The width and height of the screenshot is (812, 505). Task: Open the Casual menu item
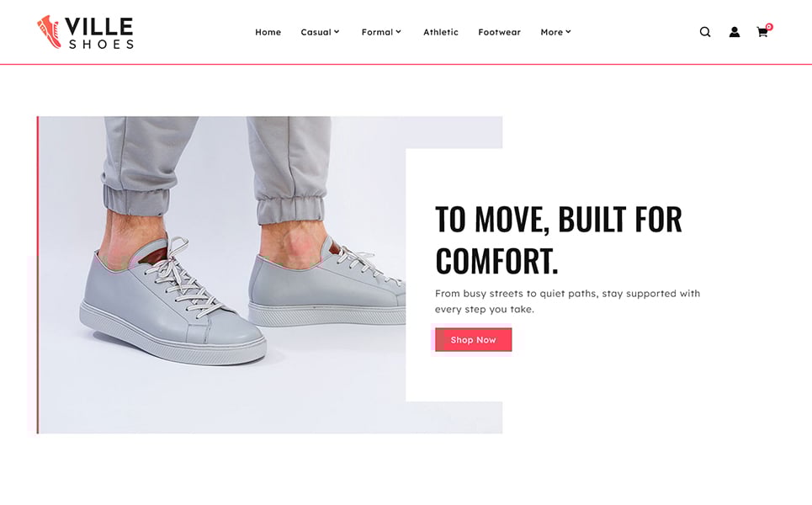click(x=316, y=32)
